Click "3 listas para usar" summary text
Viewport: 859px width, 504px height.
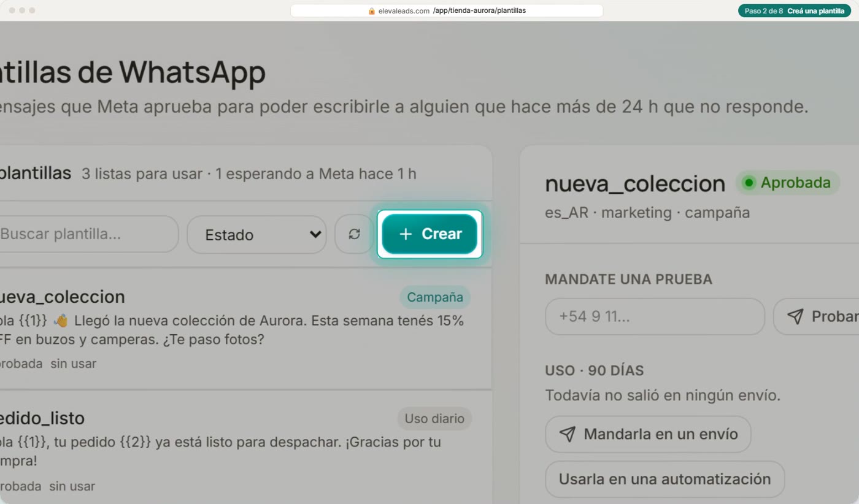(142, 174)
